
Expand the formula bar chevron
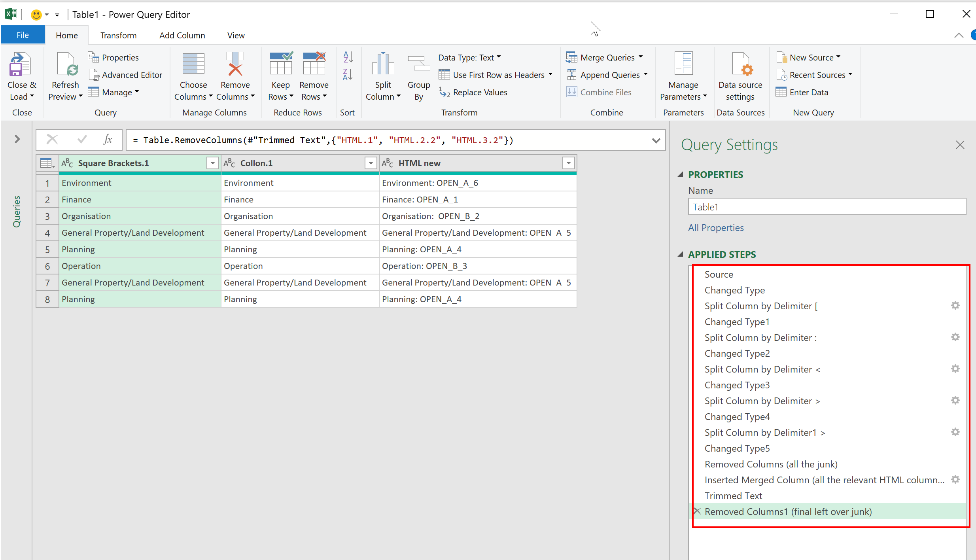(656, 140)
